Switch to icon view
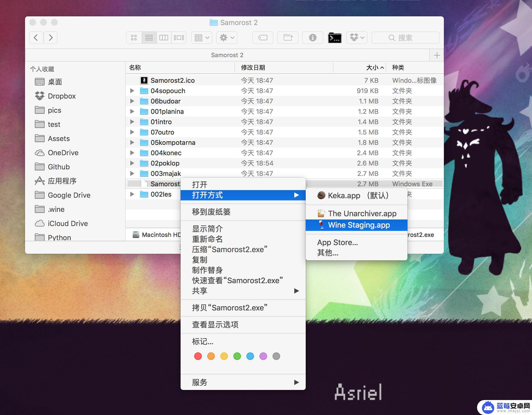 134,38
